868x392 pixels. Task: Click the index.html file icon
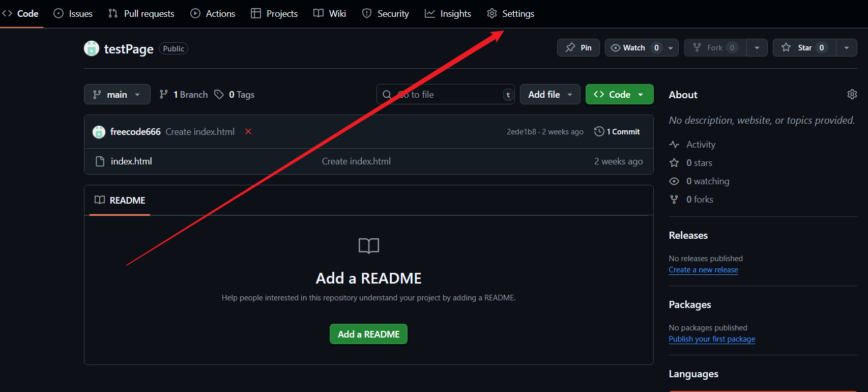[x=100, y=161]
